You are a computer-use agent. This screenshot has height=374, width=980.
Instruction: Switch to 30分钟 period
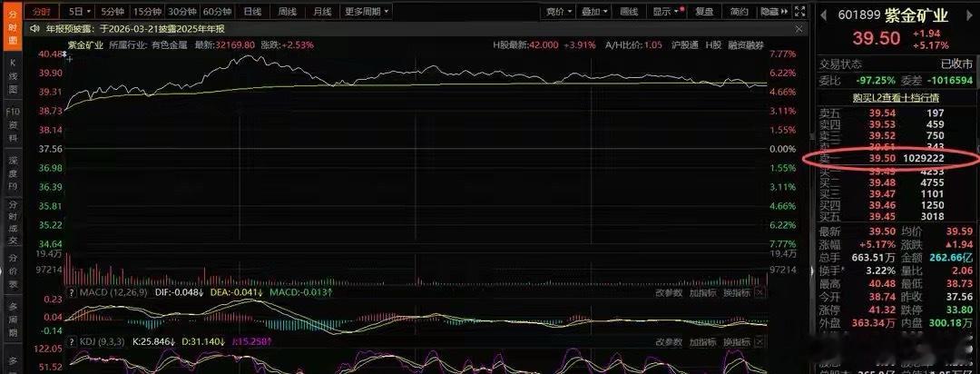[x=182, y=11]
